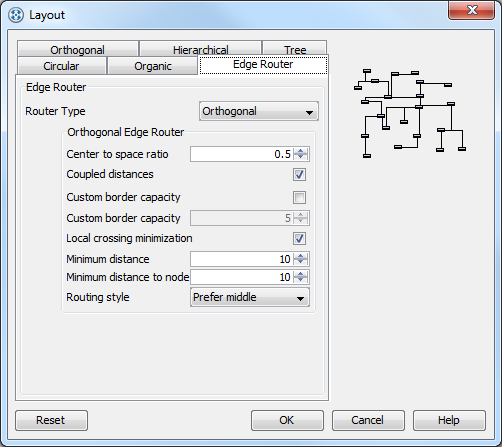Click the disabled Custom border capacity value field
The width and height of the screenshot is (502, 447).
point(241,218)
